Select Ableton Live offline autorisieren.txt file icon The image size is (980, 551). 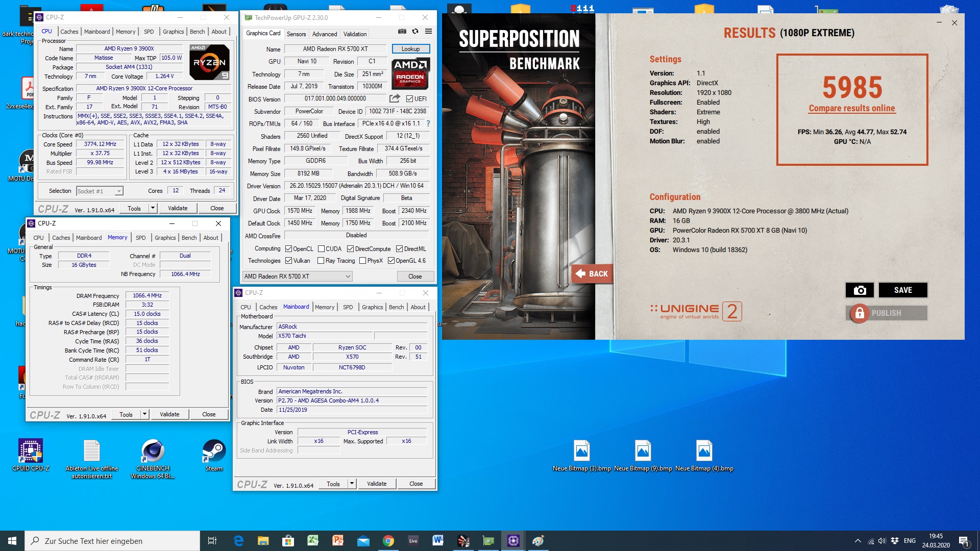[92, 459]
